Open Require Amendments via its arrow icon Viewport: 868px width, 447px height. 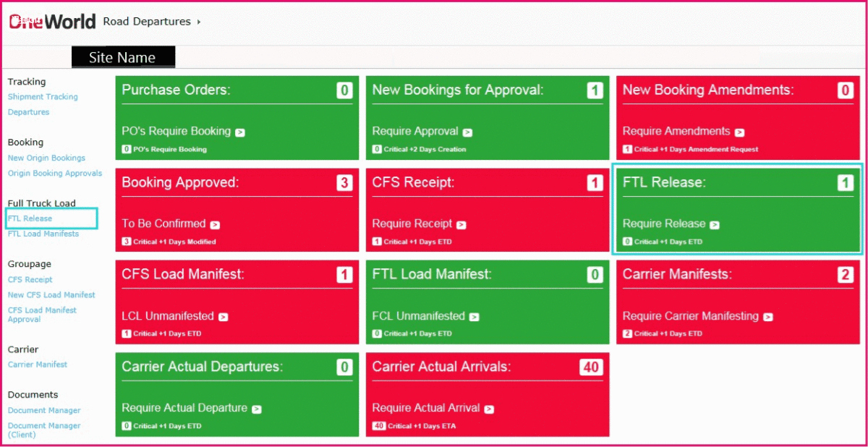pos(741,132)
